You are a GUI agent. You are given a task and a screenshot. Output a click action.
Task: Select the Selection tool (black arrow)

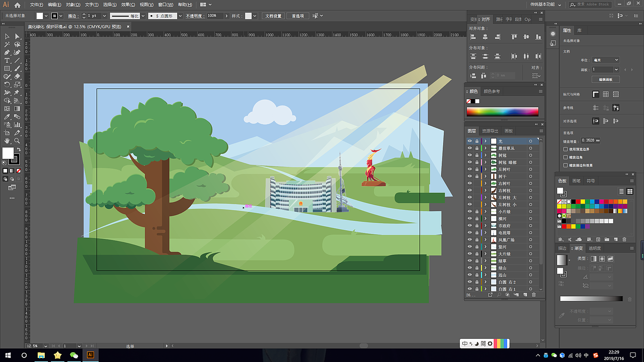(7, 36)
